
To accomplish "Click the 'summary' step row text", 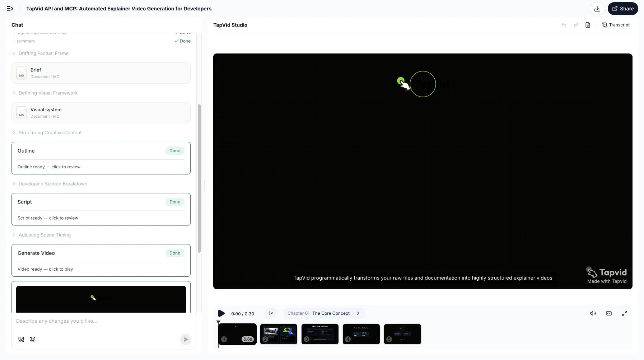I will (26, 41).
